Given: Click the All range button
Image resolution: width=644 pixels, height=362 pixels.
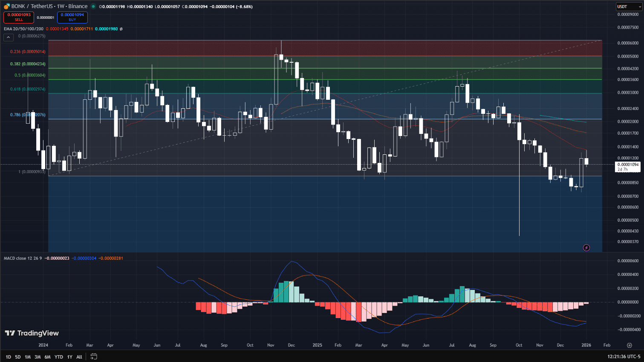Looking at the screenshot, I should click(79, 357).
